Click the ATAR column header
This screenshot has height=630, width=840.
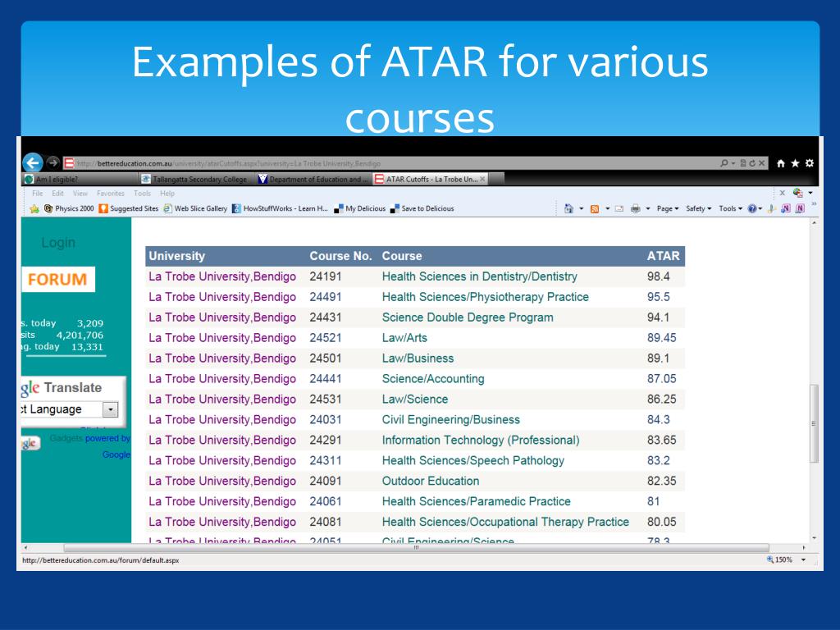(x=663, y=256)
